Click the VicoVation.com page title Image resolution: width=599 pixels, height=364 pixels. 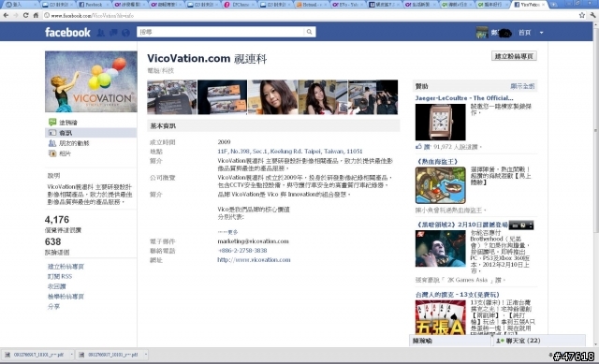point(207,58)
